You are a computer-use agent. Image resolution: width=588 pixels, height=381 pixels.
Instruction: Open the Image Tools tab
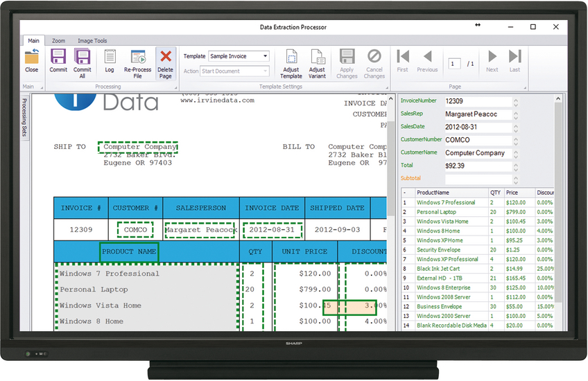pos(92,40)
